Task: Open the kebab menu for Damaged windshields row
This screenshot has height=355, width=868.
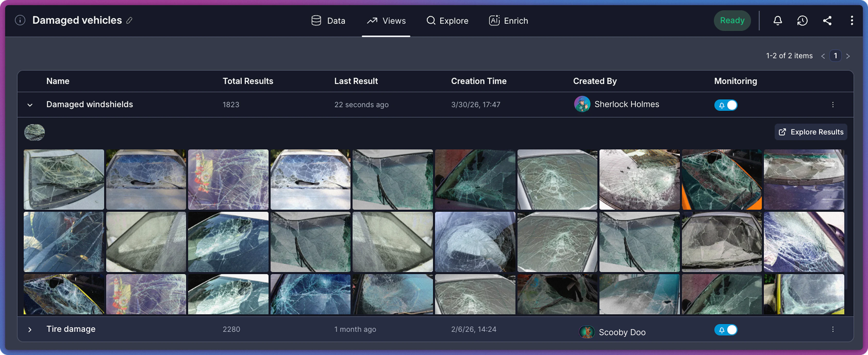Action: click(x=833, y=105)
